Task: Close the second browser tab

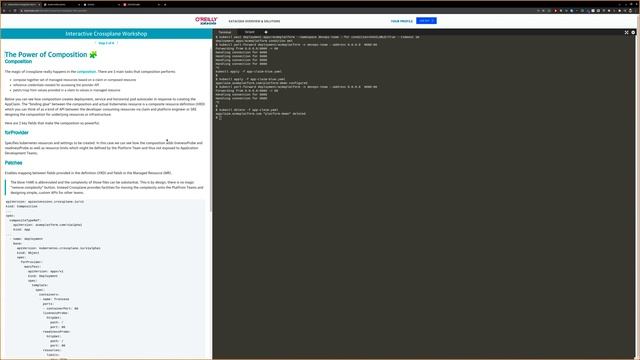Action: 79,4
